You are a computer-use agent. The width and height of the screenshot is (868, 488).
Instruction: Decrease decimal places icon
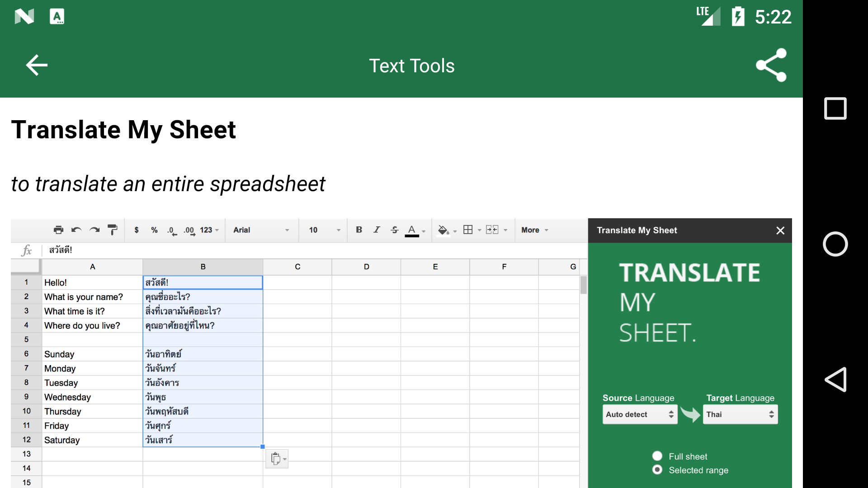point(172,230)
